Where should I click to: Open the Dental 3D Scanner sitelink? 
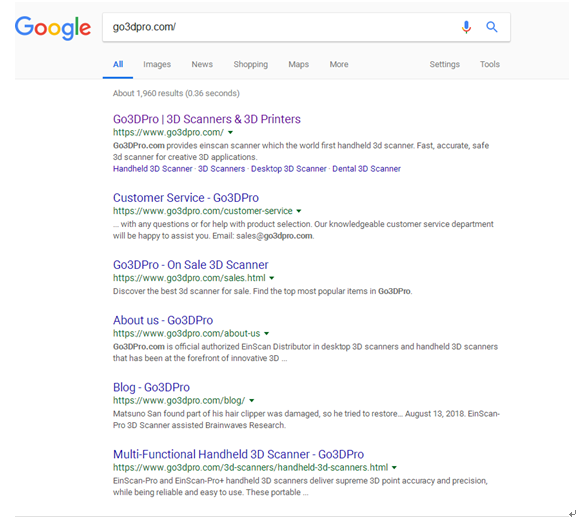pyautogui.click(x=366, y=169)
